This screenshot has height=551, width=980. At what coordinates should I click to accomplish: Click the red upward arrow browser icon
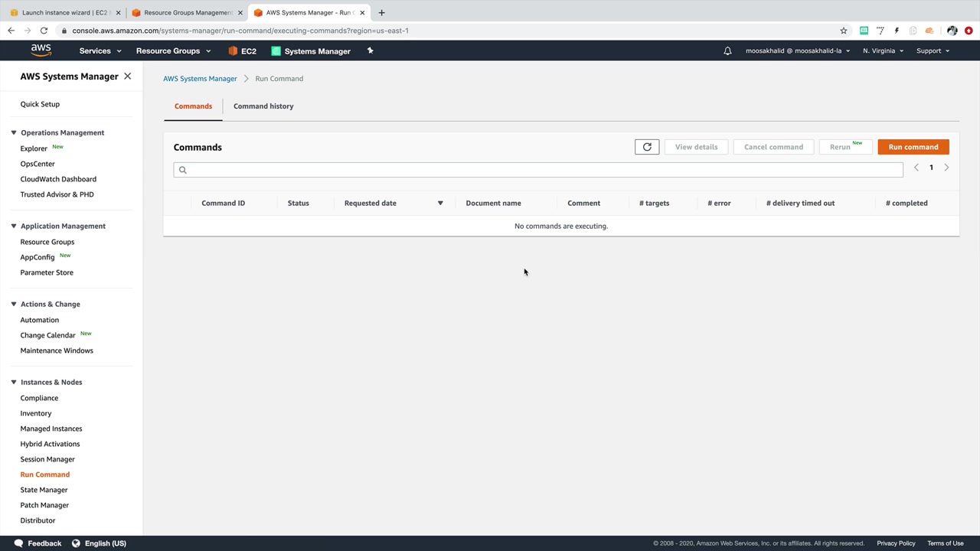click(969, 31)
